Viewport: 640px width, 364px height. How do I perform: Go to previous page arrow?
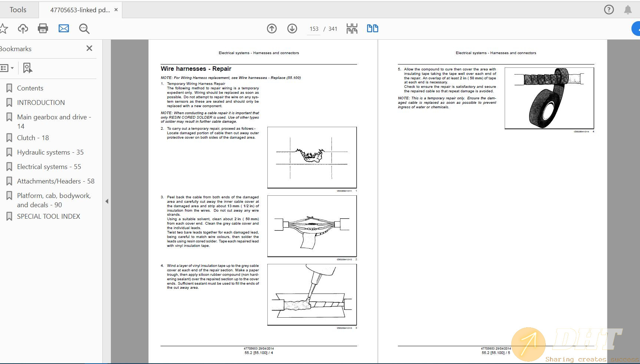pyautogui.click(x=272, y=29)
